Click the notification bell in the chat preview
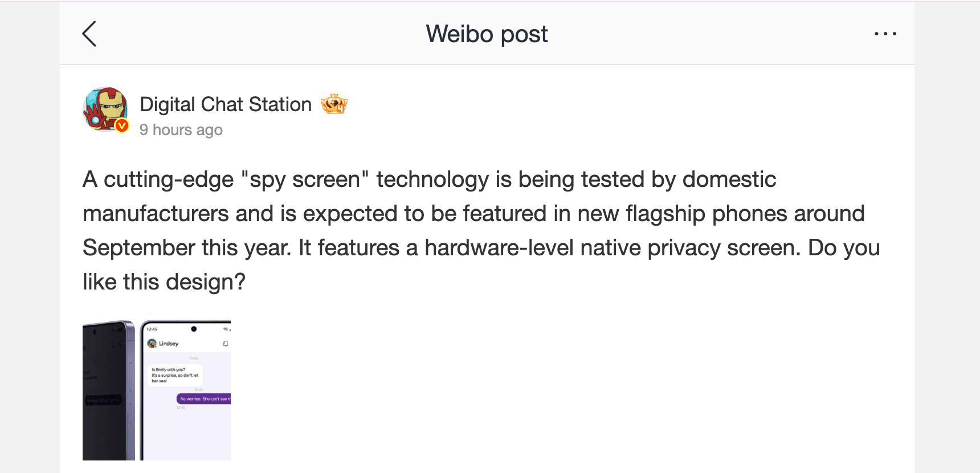The image size is (980, 473). coord(225,344)
